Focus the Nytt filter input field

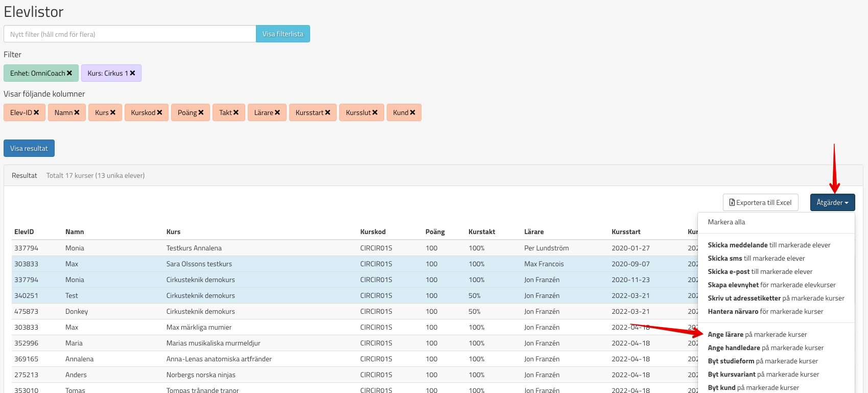[130, 34]
